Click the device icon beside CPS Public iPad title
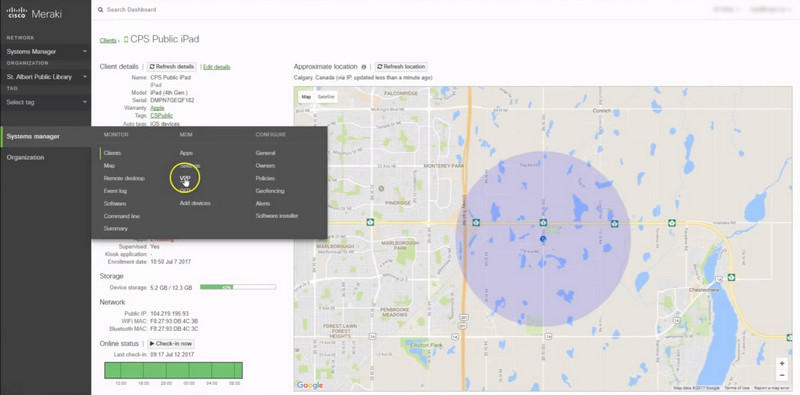 (x=126, y=40)
